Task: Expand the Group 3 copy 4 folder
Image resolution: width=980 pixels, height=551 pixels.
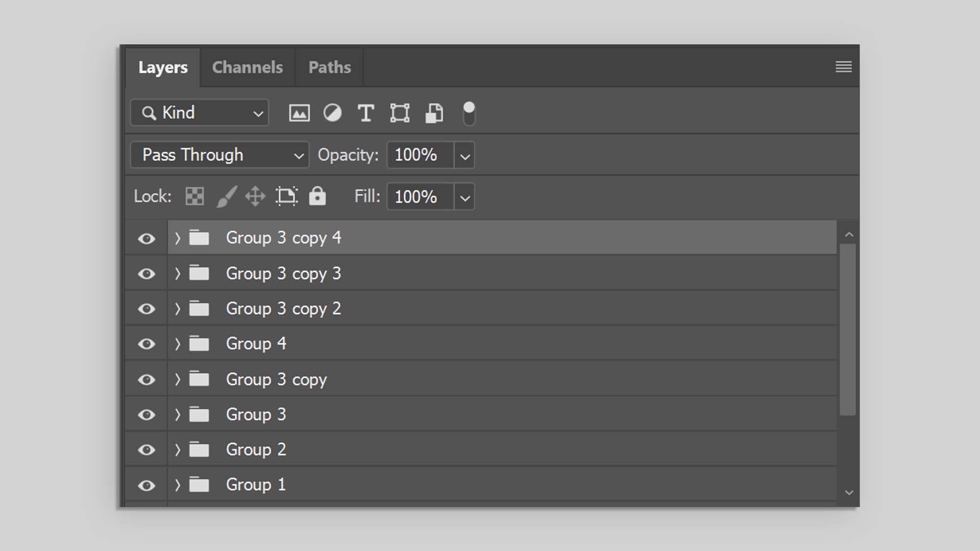Action: (x=178, y=238)
